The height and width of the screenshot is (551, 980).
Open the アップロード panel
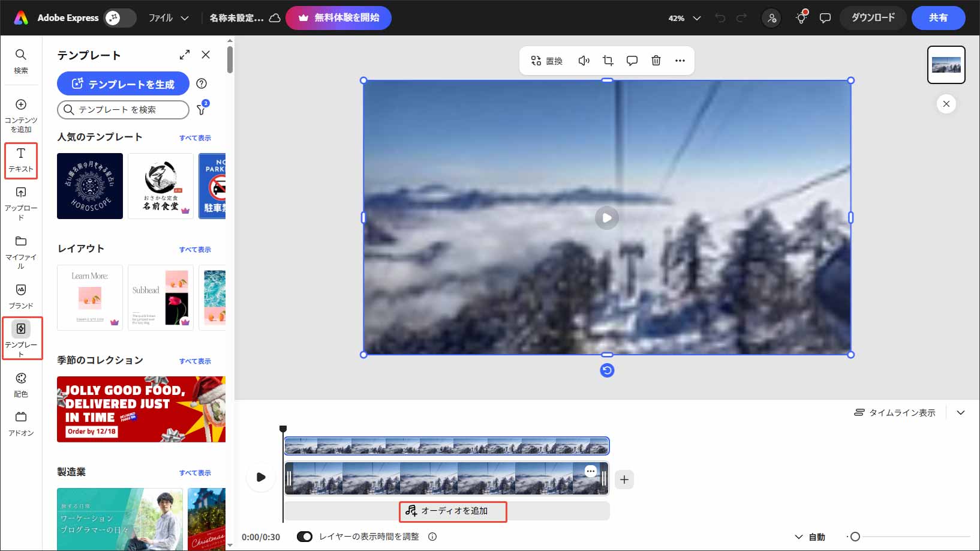click(21, 202)
